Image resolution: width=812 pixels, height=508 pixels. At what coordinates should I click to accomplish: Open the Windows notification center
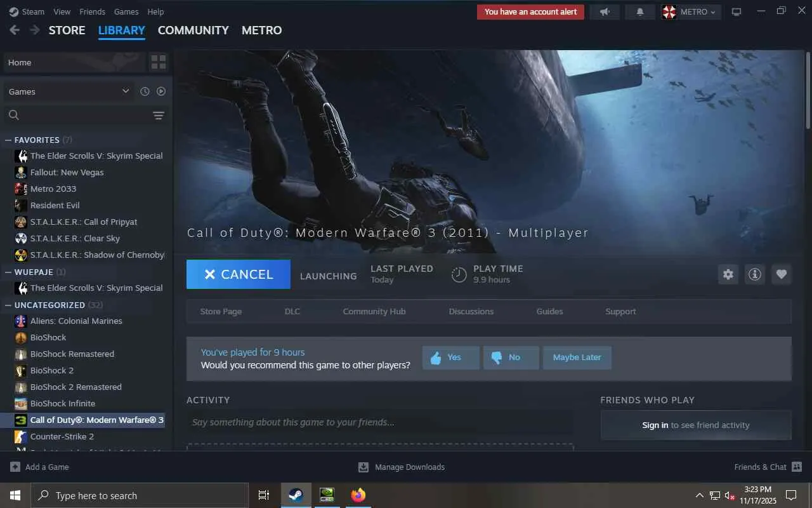click(791, 495)
